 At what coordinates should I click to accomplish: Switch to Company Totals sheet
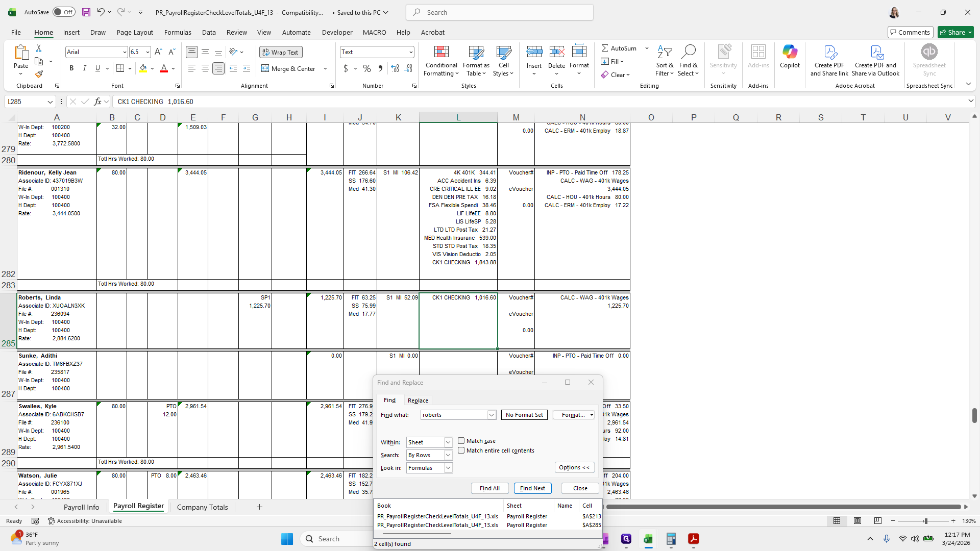[202, 507]
